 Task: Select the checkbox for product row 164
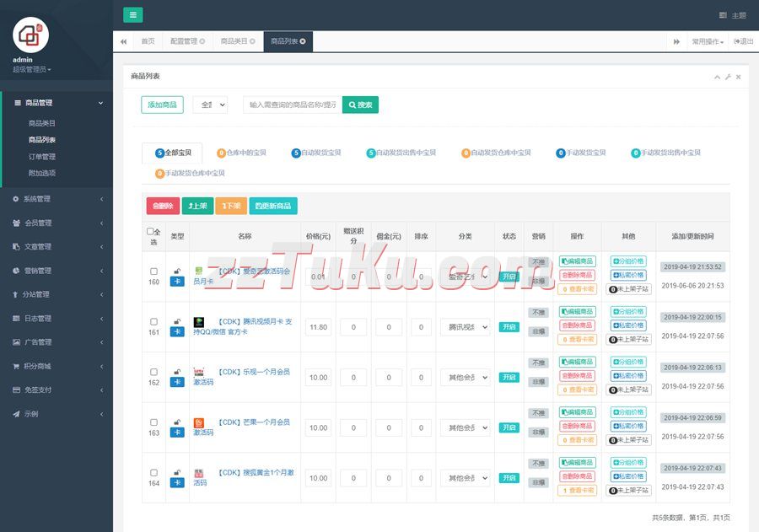(x=153, y=473)
